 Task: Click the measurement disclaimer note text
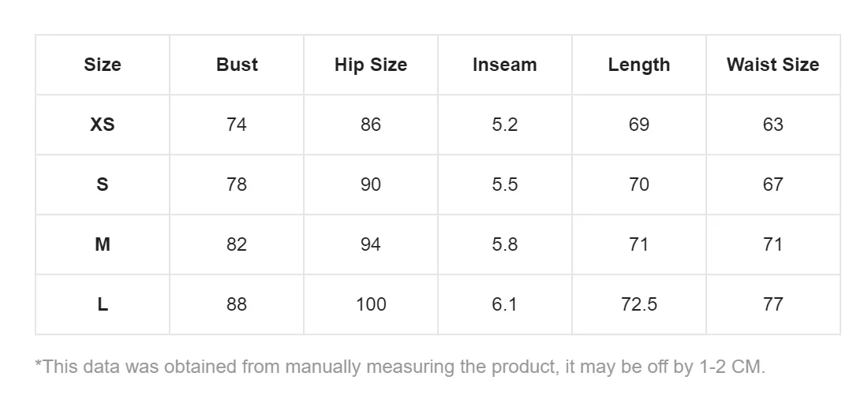pos(400,367)
